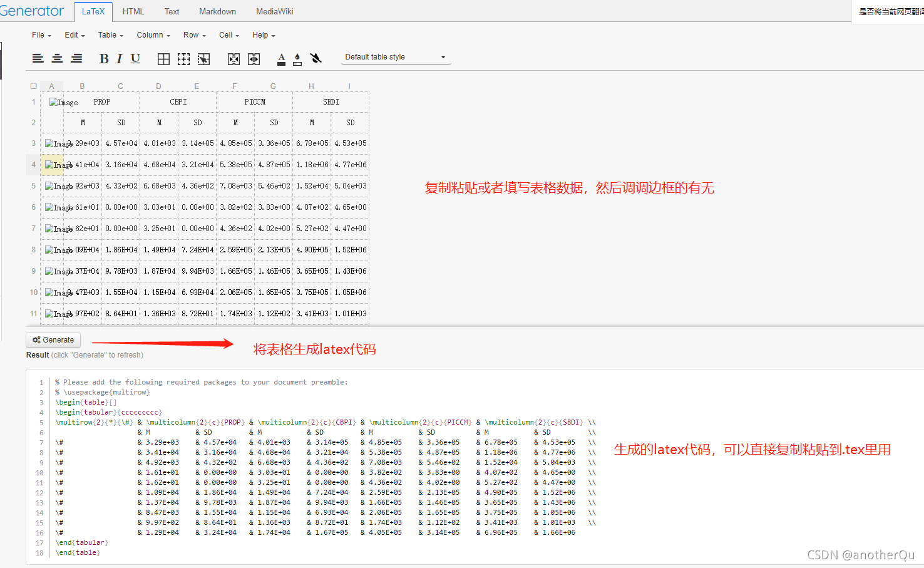This screenshot has width=924, height=568.
Task: Select column H header
Action: click(x=311, y=86)
